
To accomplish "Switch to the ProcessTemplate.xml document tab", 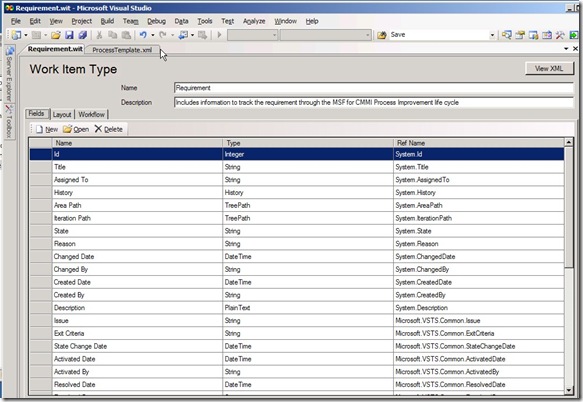I will click(x=122, y=50).
